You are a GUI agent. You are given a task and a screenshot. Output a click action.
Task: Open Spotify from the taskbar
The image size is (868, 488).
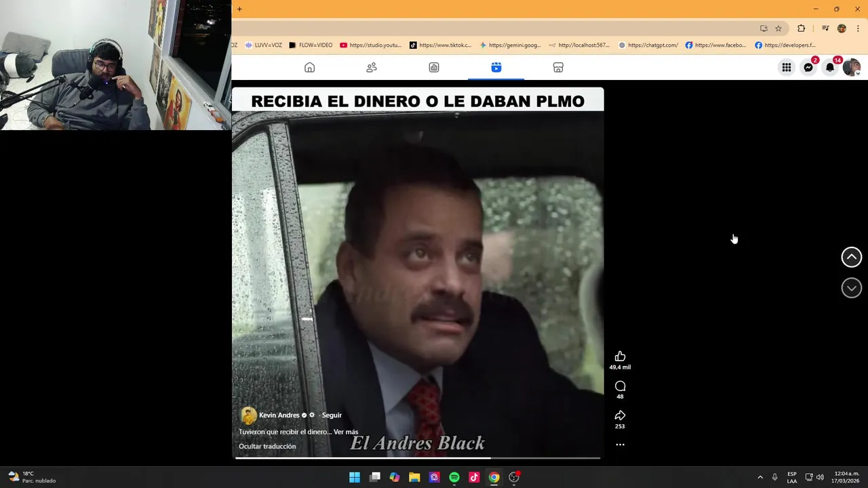454,477
